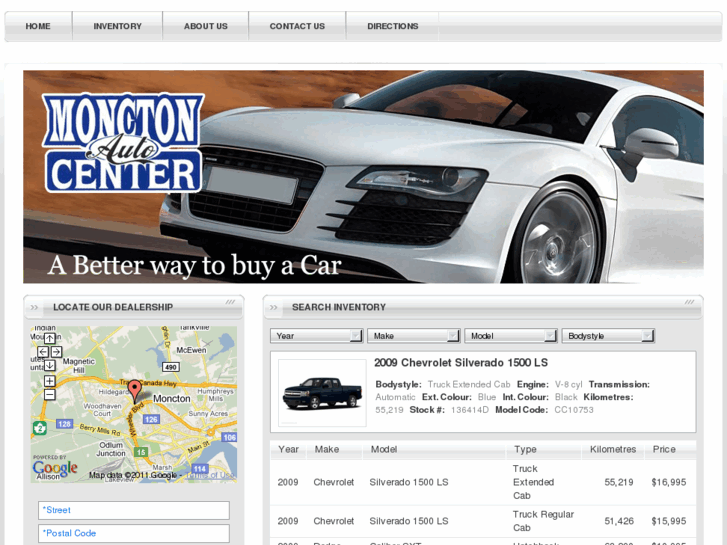Sort table by Year column
Screen dimensions: 727x545
[288, 449]
